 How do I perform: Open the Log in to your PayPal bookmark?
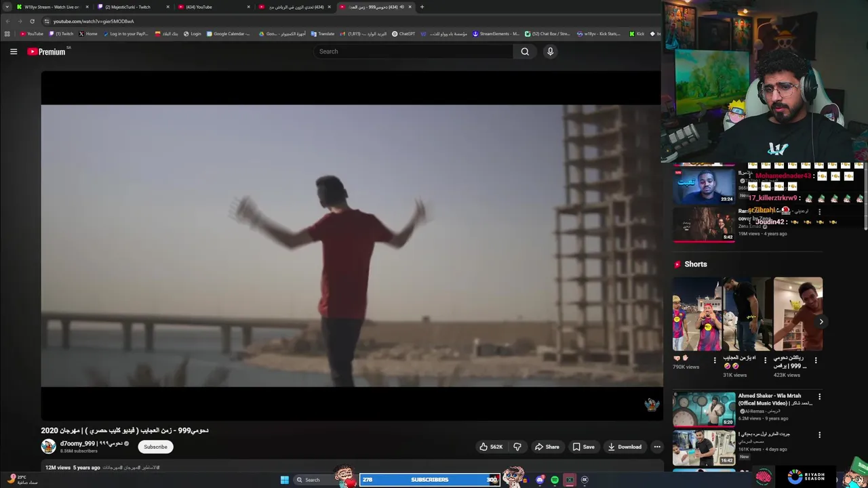point(125,34)
